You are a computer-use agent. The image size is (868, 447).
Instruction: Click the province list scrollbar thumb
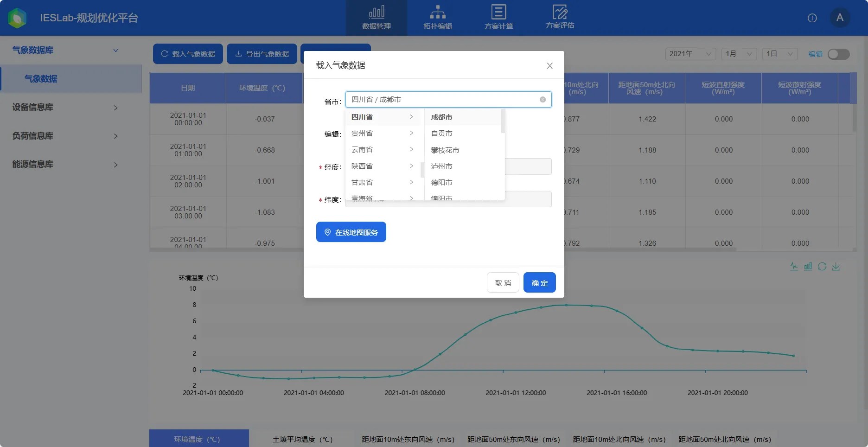click(x=422, y=170)
